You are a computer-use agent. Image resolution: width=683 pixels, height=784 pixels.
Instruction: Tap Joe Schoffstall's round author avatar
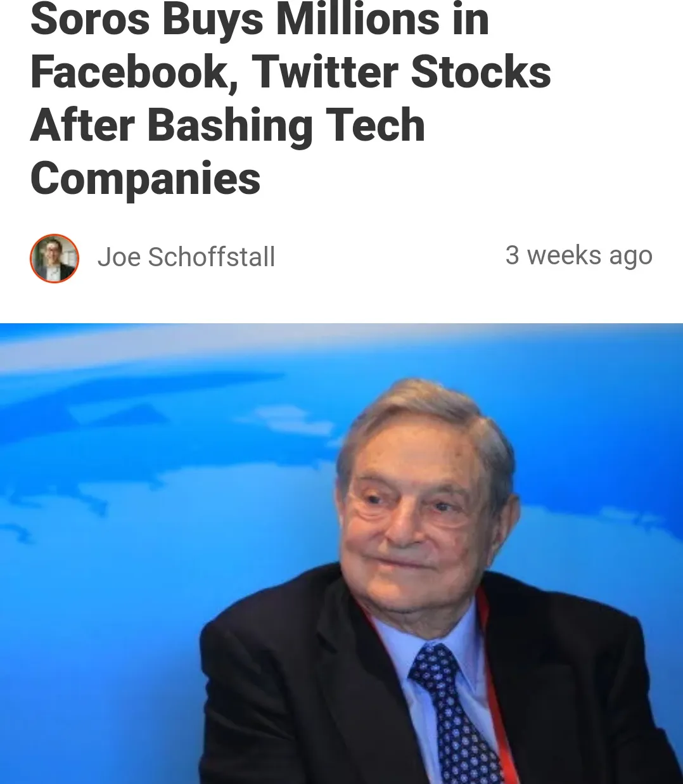[54, 258]
